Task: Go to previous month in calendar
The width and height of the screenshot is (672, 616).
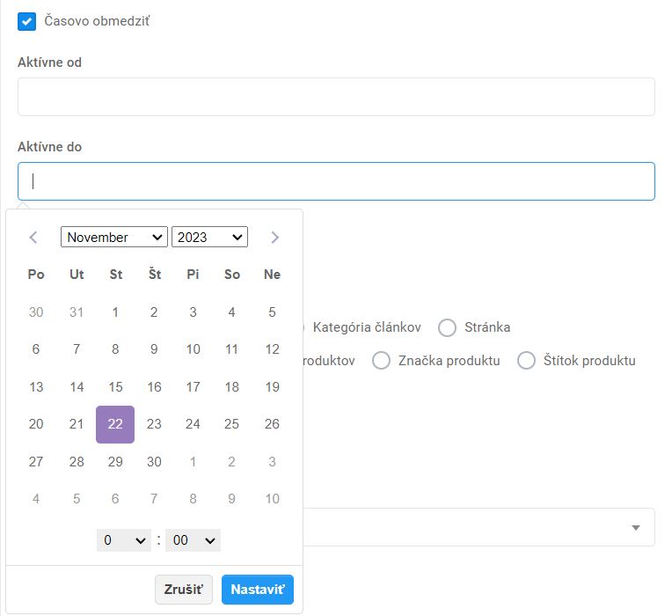Action: tap(33, 238)
